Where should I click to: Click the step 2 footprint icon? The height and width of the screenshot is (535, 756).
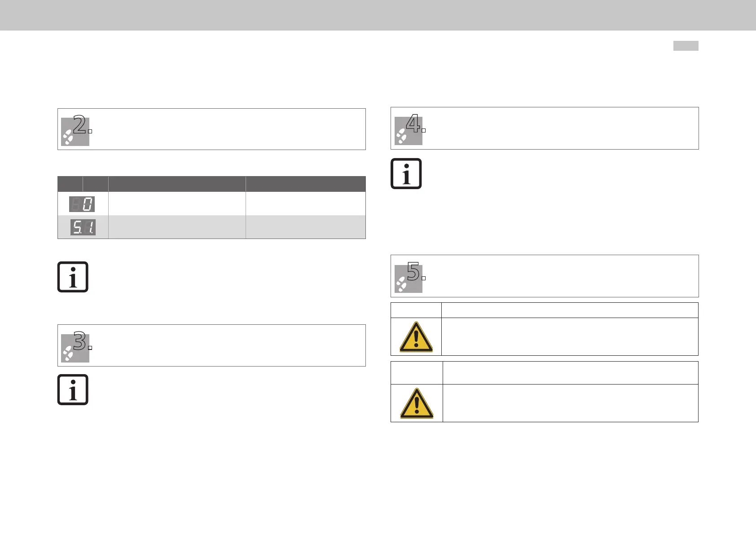coord(75,132)
